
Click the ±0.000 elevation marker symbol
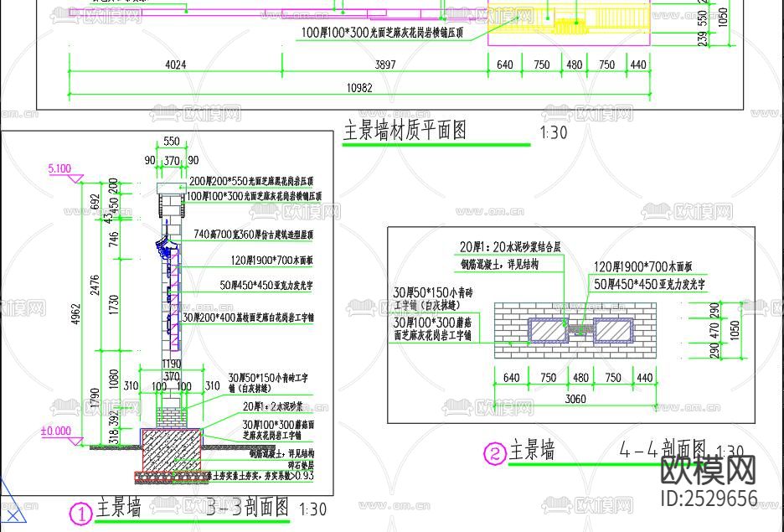53,431
